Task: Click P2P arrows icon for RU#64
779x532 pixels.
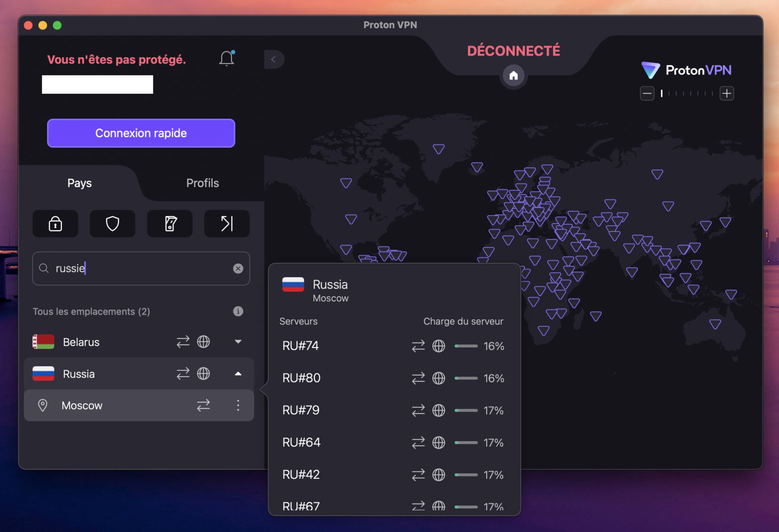Action: pyautogui.click(x=418, y=442)
